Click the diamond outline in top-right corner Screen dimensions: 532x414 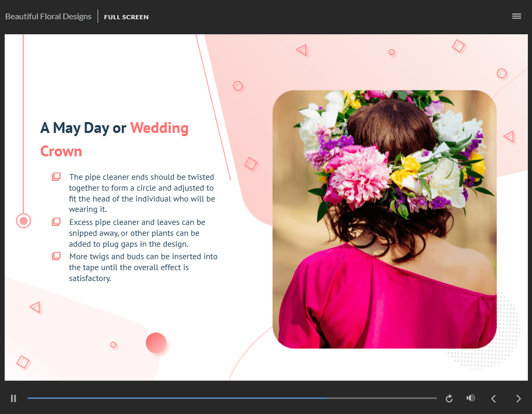458,46
